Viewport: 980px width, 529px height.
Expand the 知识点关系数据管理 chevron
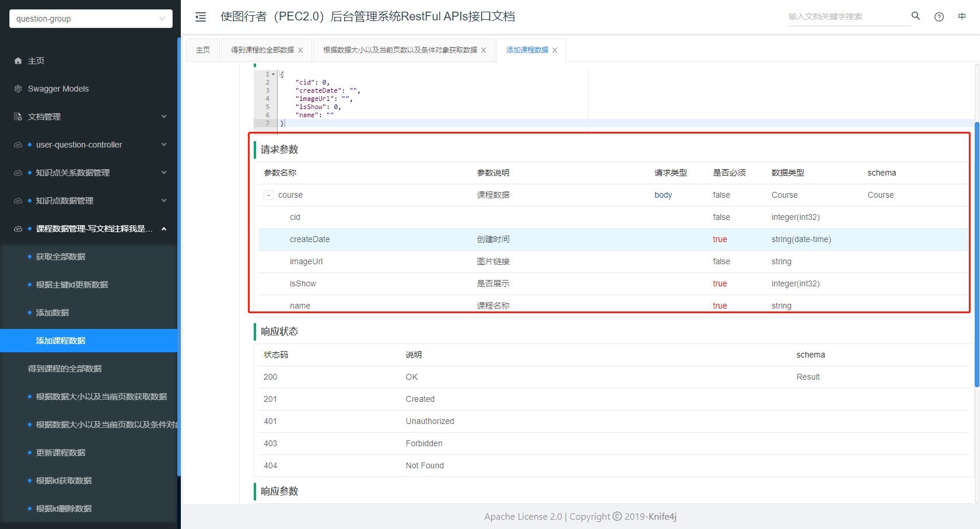click(164, 173)
